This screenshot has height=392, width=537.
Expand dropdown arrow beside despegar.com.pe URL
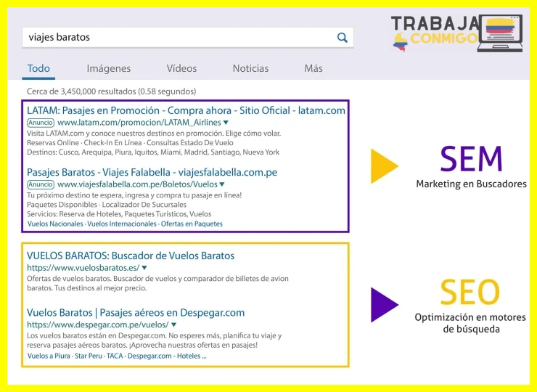coord(173,324)
